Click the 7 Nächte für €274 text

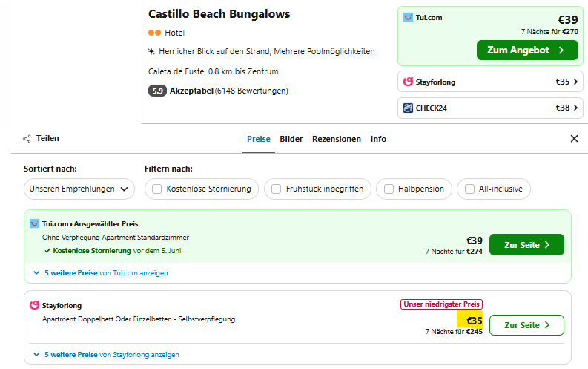[x=454, y=252]
